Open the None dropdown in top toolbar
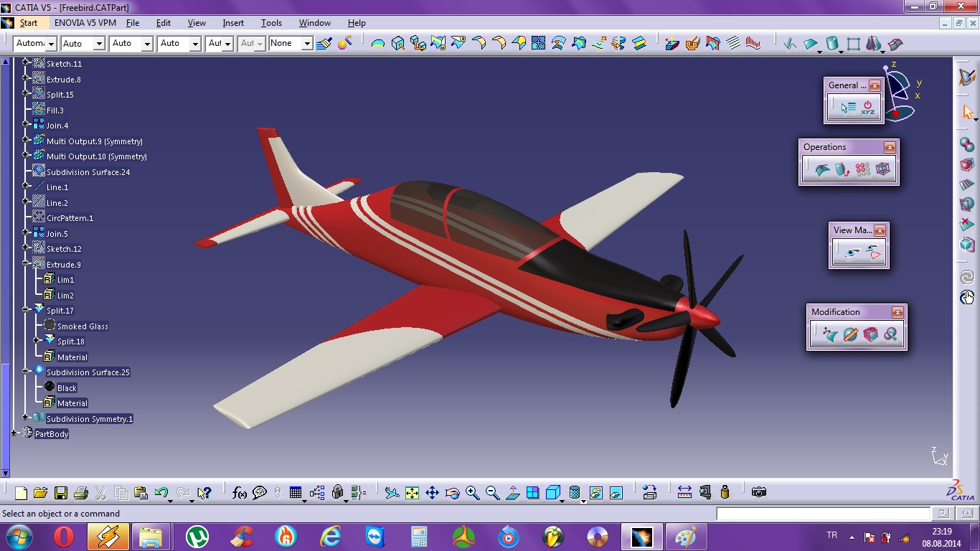 307,44
